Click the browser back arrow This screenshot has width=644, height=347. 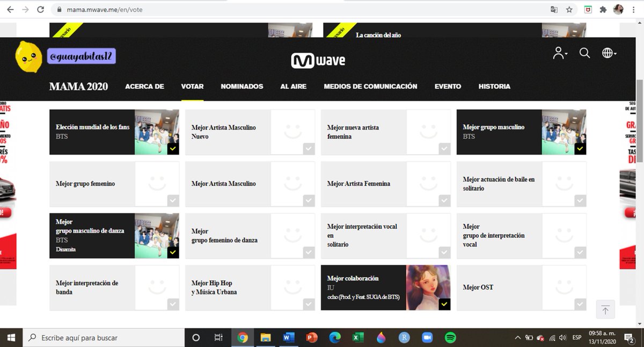10,10
